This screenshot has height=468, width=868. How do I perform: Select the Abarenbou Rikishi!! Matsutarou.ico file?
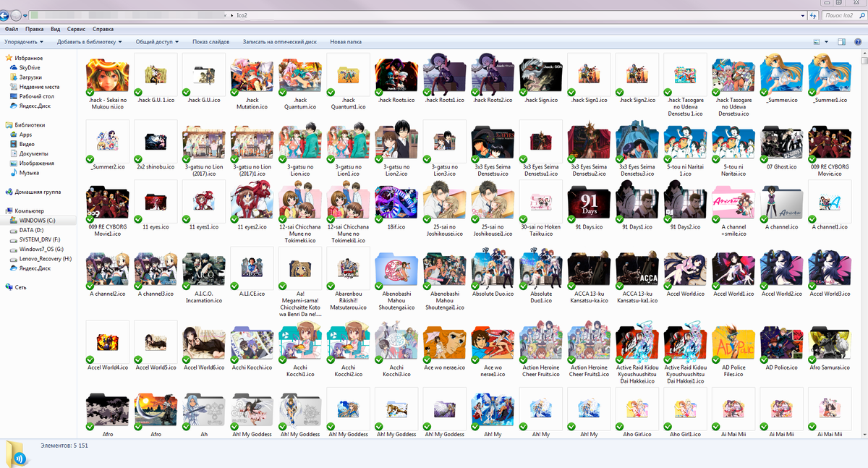point(349,281)
